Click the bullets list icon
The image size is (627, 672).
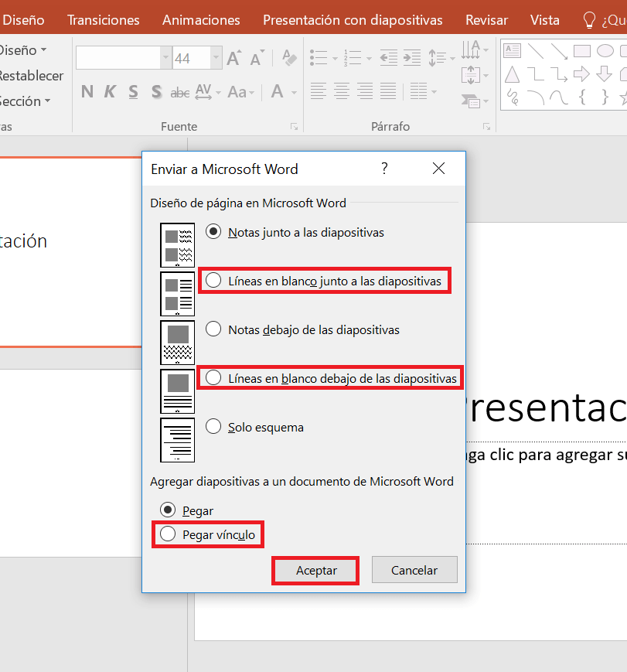[319, 57]
